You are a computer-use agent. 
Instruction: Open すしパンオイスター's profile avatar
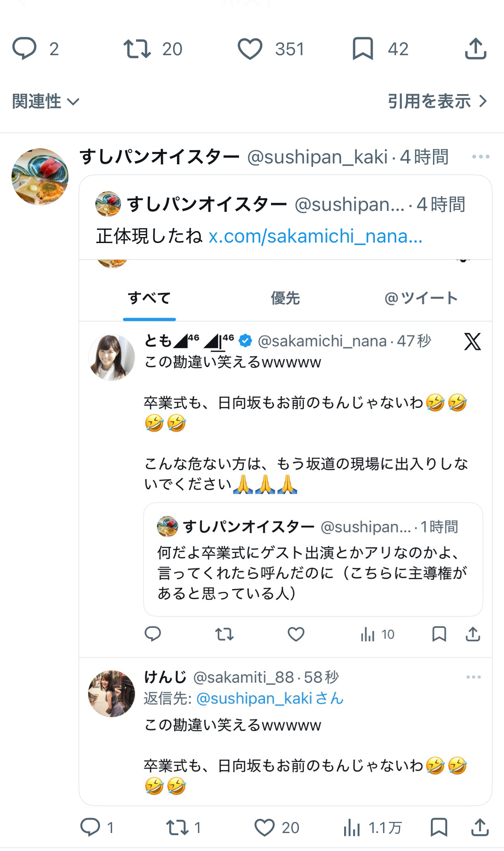pos(40,177)
